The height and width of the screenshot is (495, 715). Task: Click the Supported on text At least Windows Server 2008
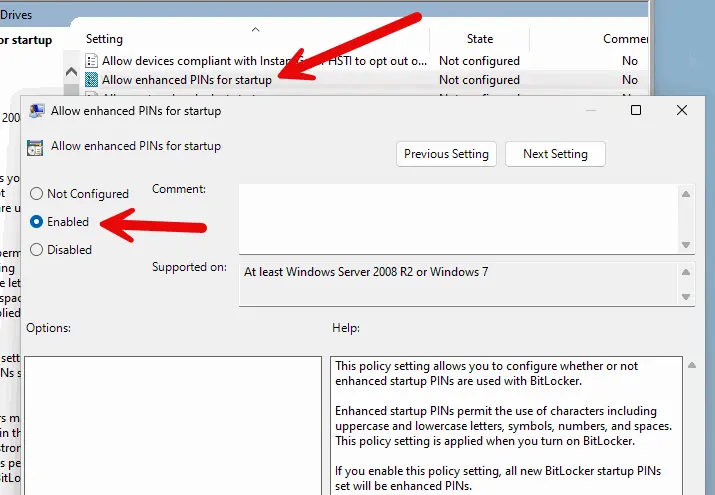(366, 272)
